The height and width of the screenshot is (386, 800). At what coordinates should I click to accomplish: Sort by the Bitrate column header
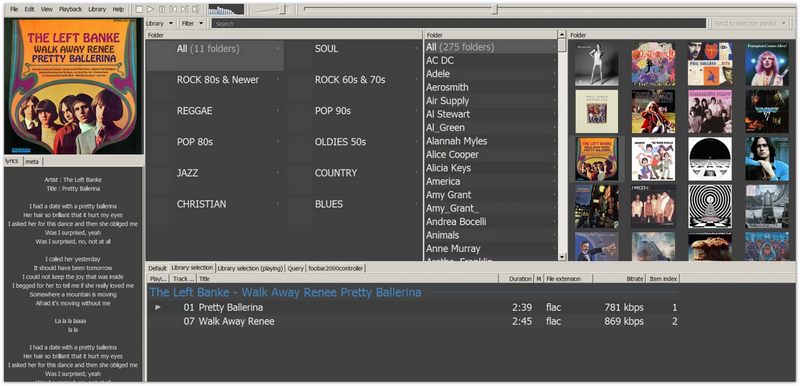(620, 279)
